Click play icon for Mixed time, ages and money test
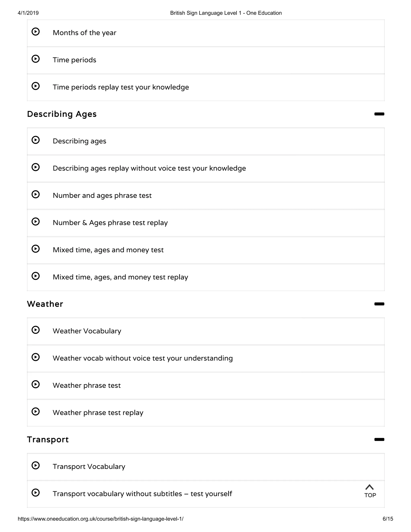 [x=36, y=249]
